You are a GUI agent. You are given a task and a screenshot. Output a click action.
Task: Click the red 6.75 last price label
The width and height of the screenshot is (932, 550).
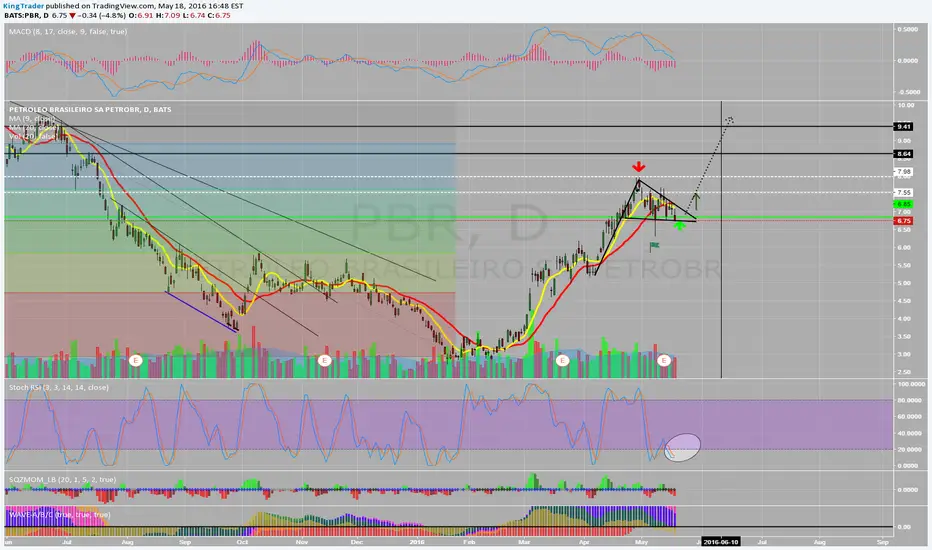pyautogui.click(x=903, y=221)
